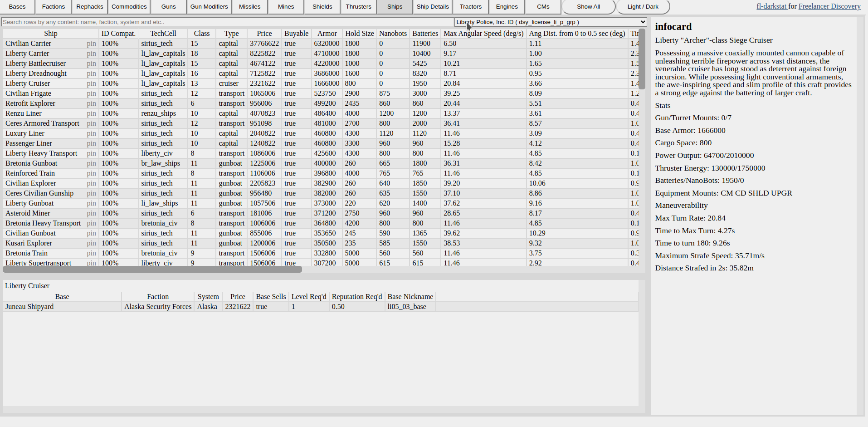
Task: Open the fl-darkstat link
Action: click(771, 6)
